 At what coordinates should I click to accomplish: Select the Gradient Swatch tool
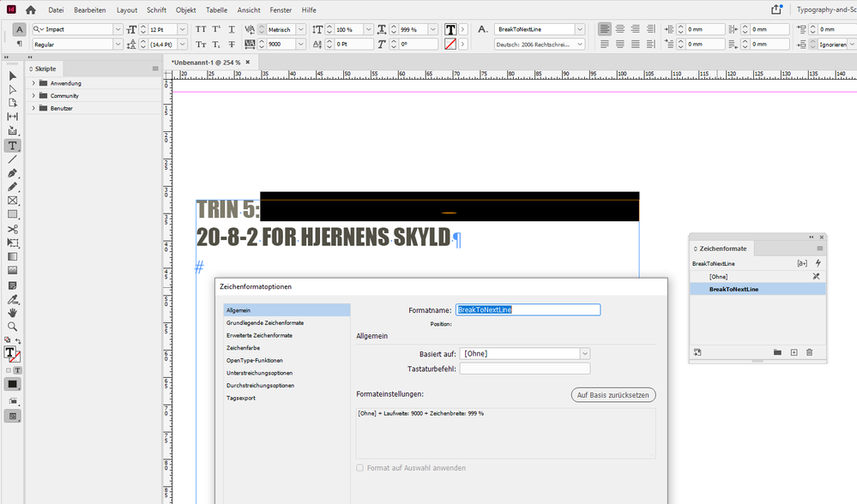click(13, 256)
